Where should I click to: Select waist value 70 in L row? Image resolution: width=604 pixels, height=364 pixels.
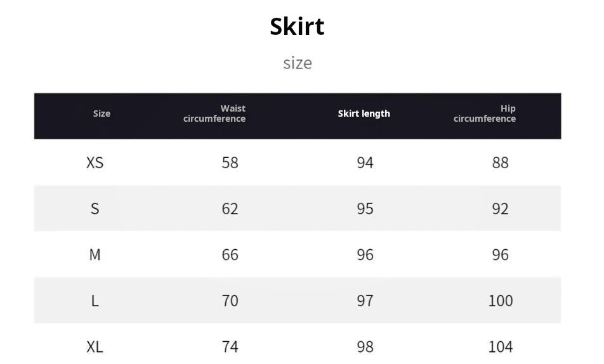230,301
